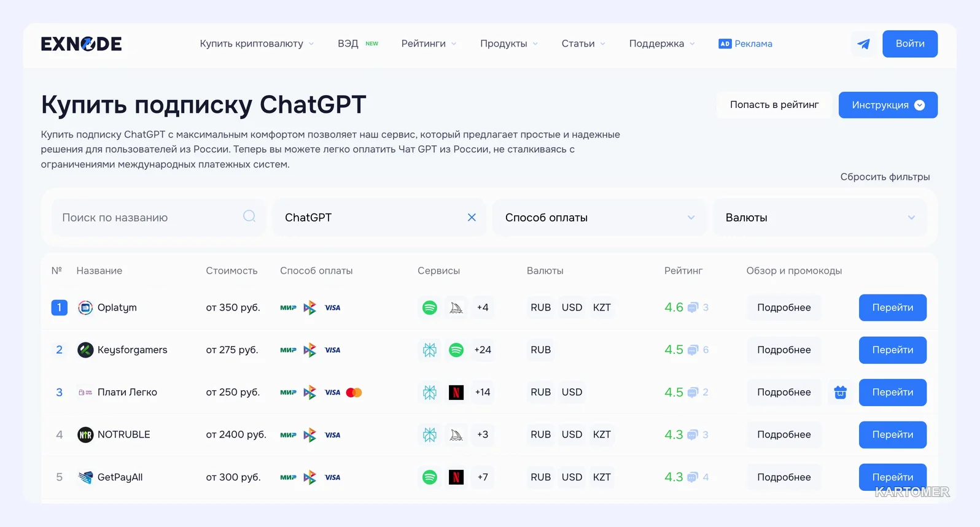Expand the Инструкция button
The width and height of the screenshot is (980, 527).
pos(888,105)
